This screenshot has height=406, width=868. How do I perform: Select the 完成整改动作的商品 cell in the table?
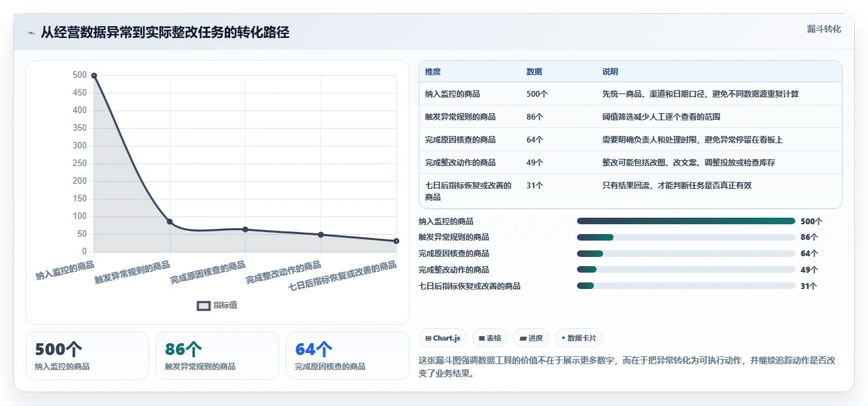[x=460, y=163]
